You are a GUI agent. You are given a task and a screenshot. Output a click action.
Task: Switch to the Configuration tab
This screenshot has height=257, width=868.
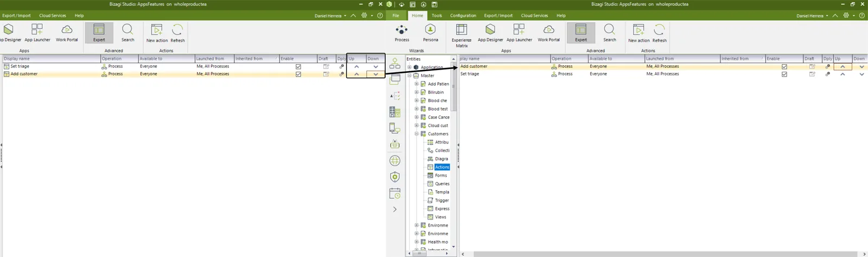[463, 16]
